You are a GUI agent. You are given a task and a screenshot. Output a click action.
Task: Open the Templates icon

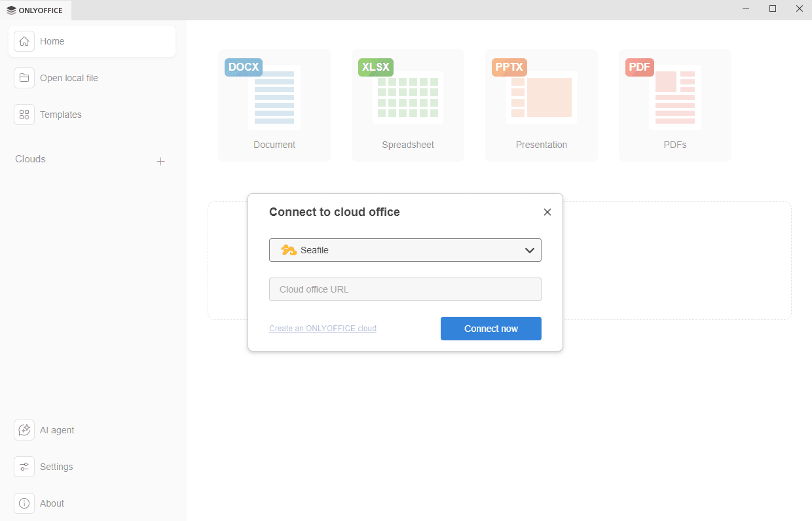click(x=24, y=114)
